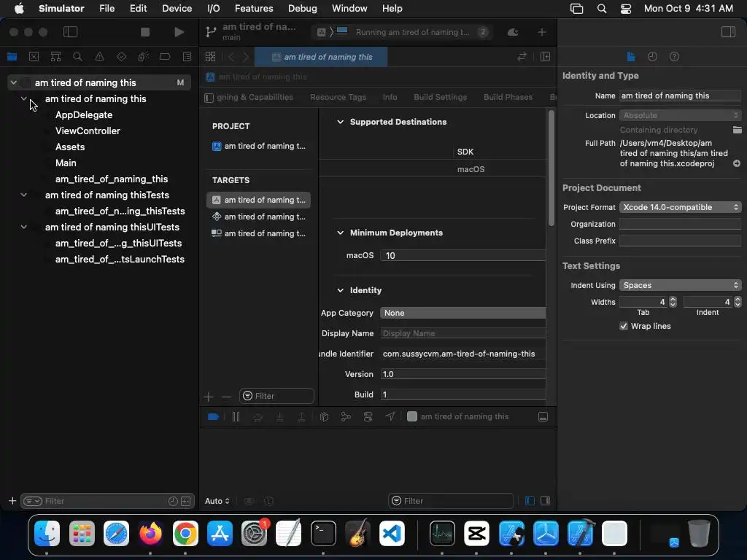This screenshot has height=560, width=747.
Task: Open the Project Format dropdown
Action: coord(680,207)
